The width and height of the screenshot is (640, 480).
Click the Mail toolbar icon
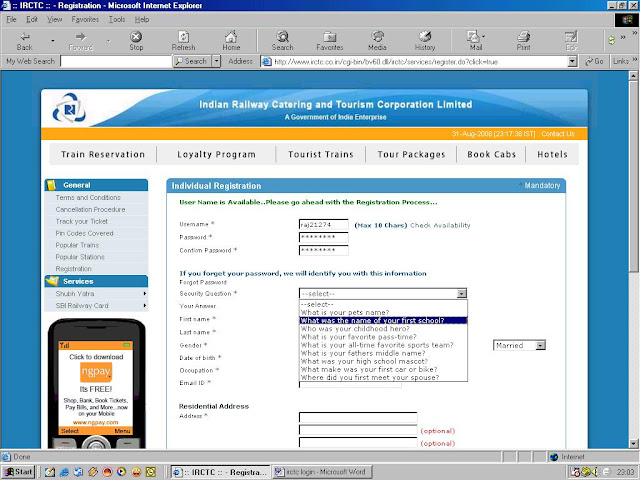476,41
